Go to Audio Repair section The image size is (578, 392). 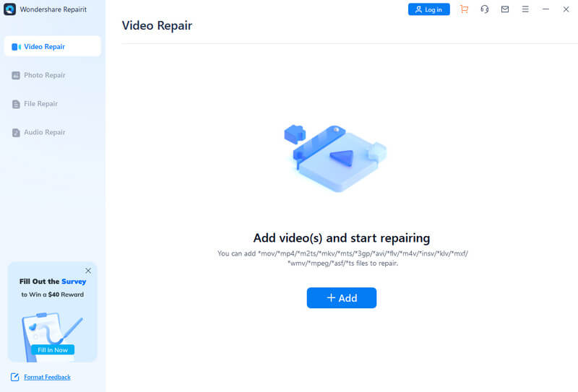coord(45,132)
